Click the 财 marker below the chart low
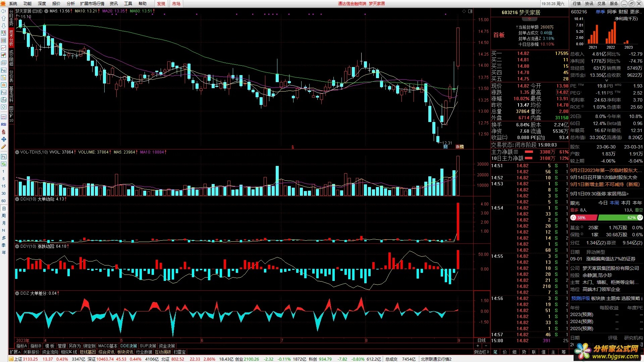644x362 pixels. [445, 147]
